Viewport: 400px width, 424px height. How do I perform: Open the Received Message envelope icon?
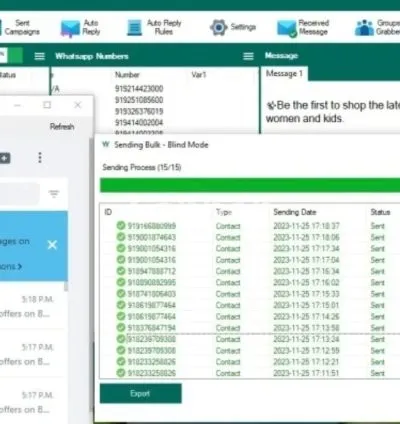point(286,28)
